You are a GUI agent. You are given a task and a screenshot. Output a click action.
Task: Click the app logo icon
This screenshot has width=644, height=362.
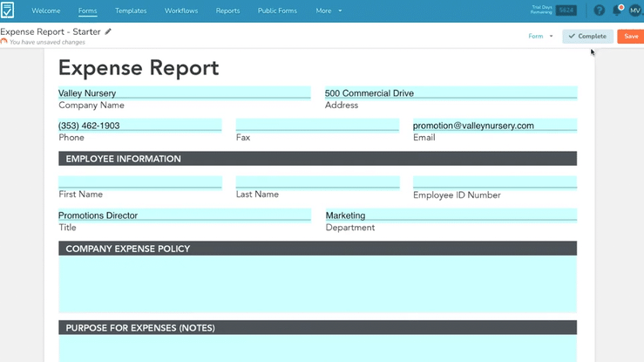7,10
